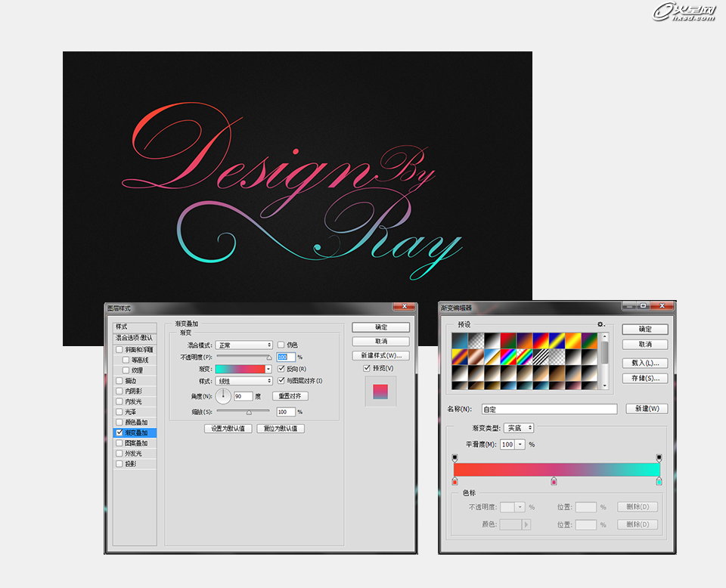Select the 图案叠加 row in the style list
Viewport: 726px width, 588px height.
click(x=135, y=443)
